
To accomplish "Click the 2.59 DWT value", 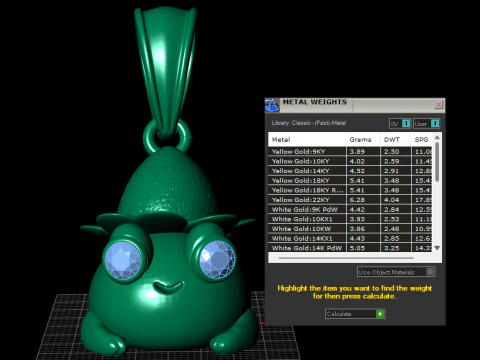I will click(x=391, y=161).
